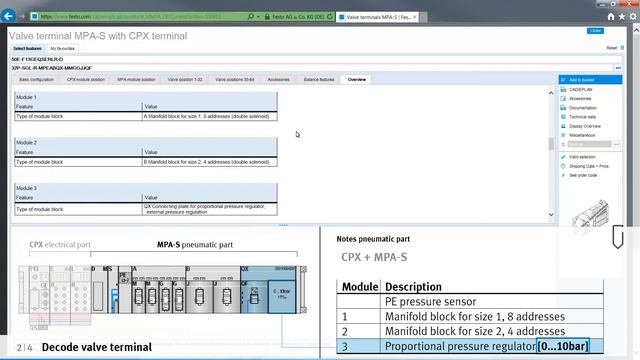
Task: Click the lock icon beside Festo AG
Action: pyautogui.click(x=267, y=17)
